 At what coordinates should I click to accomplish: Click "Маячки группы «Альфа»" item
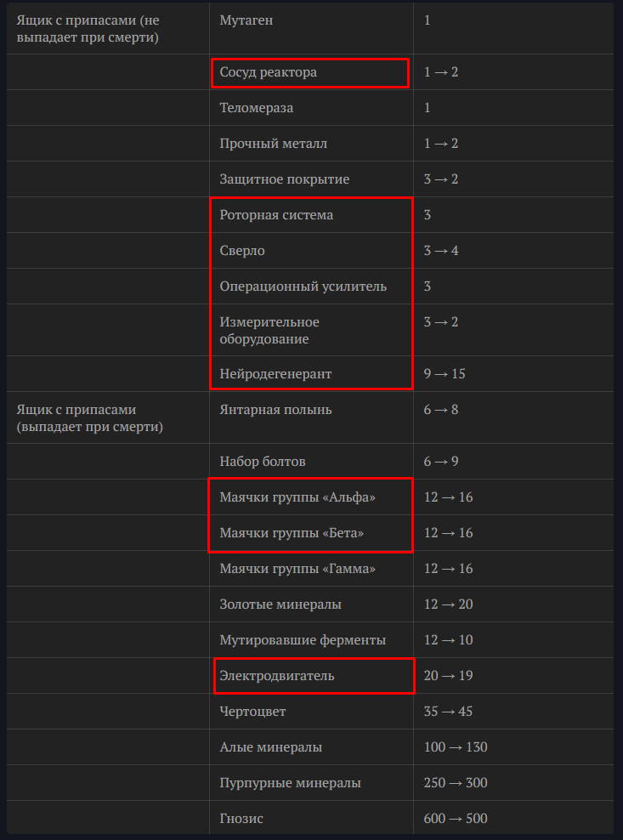(297, 497)
